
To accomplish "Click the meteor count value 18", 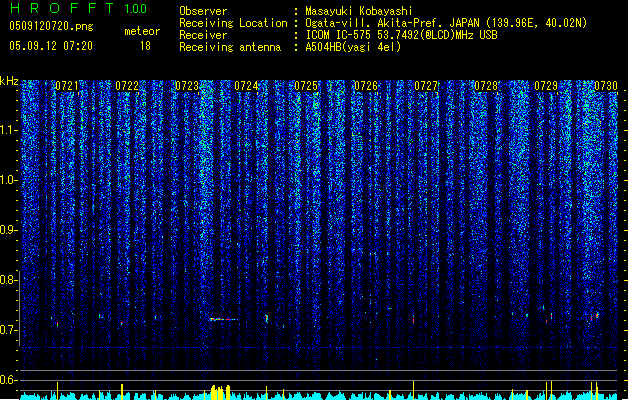I will click(x=145, y=46).
